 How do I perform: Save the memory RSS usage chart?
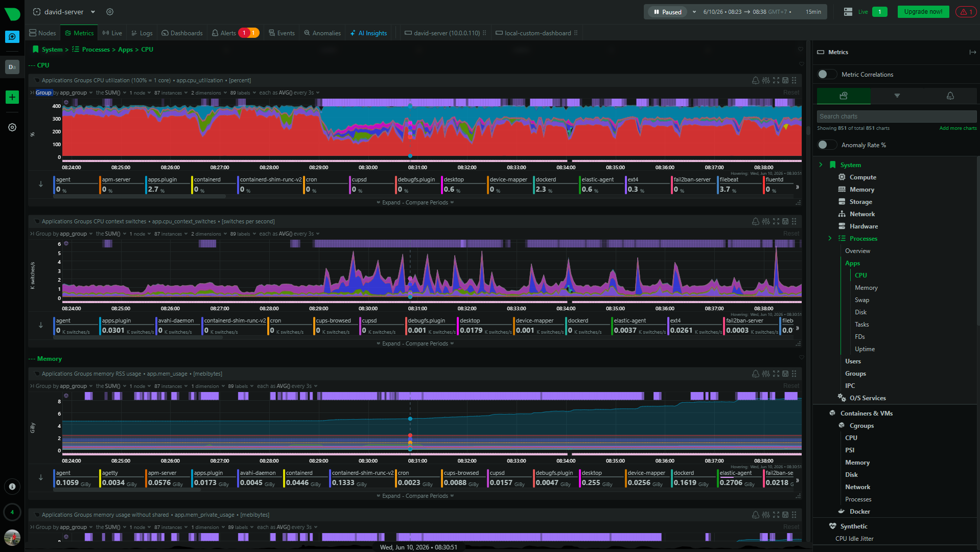[785, 374]
